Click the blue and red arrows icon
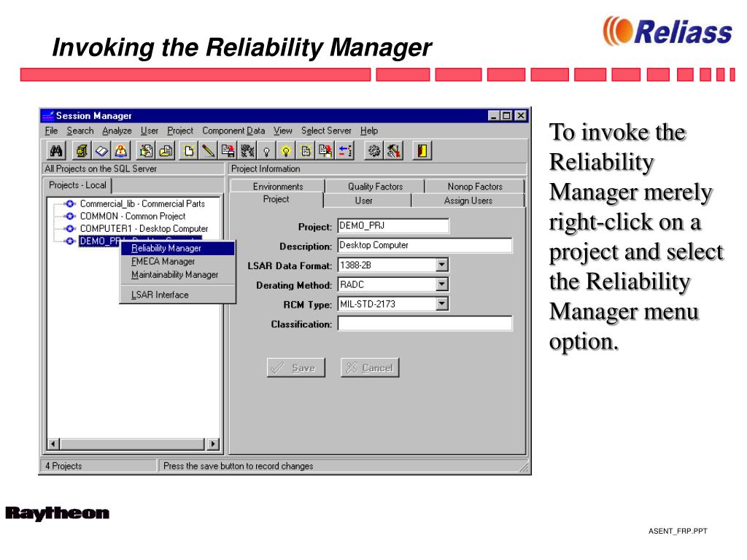The image size is (747, 560). 345,151
